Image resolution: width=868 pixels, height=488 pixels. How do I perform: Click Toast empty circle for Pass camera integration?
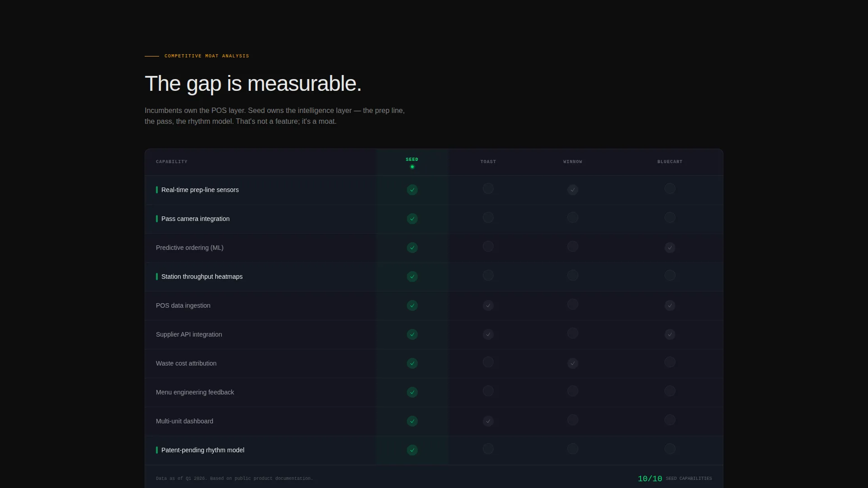(x=488, y=217)
